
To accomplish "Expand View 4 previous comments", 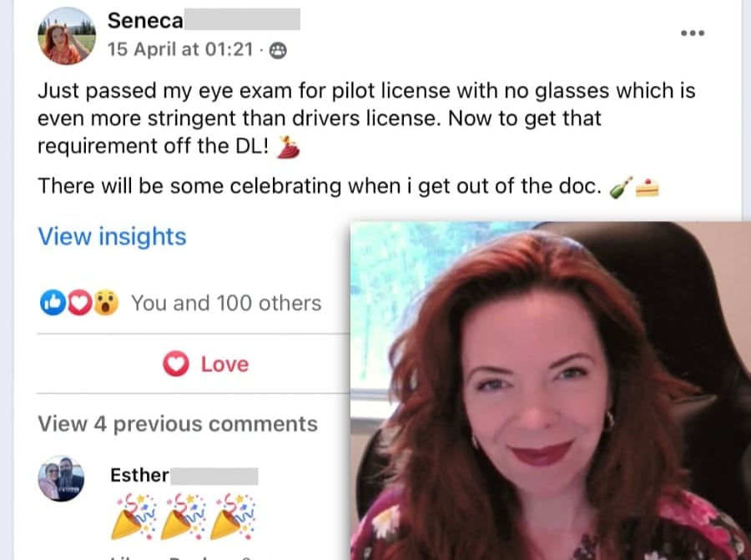I will (x=177, y=424).
